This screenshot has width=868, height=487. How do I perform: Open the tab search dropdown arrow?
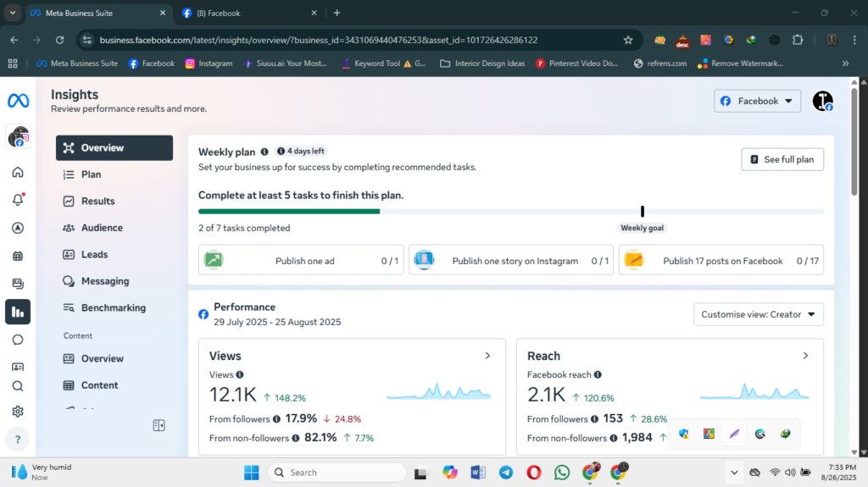[12, 13]
